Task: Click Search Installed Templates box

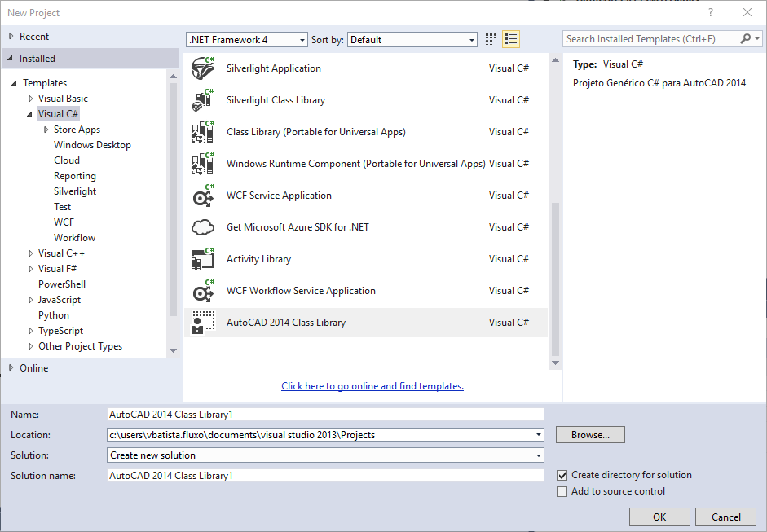Action: (x=651, y=38)
